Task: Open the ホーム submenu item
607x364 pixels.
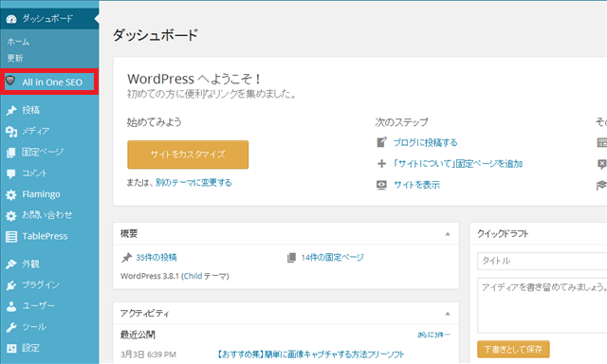Action: (18, 42)
